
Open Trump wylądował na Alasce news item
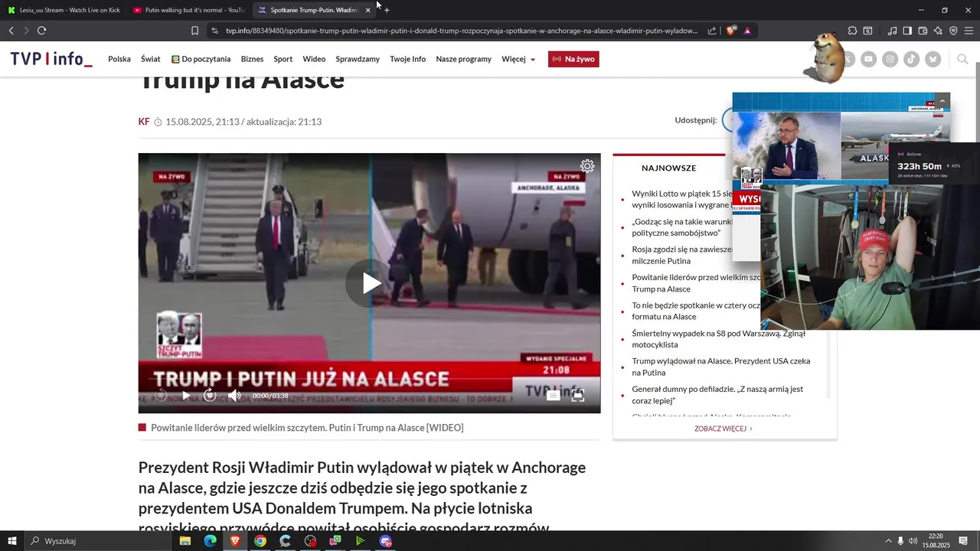(x=720, y=366)
